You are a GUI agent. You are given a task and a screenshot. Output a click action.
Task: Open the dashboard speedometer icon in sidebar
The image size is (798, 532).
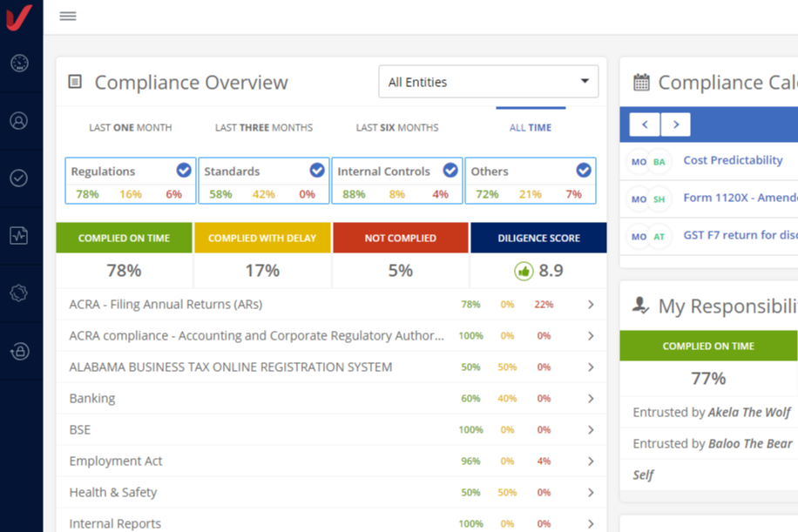click(21, 63)
